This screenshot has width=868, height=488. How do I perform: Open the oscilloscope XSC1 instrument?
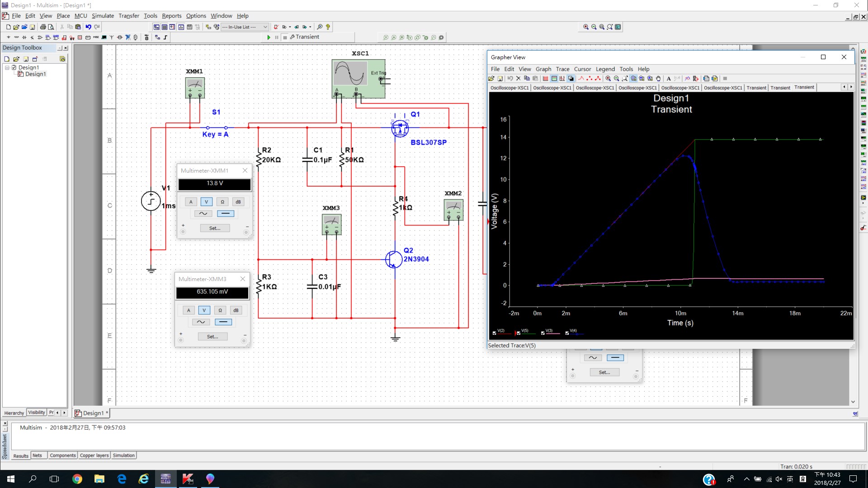point(359,79)
